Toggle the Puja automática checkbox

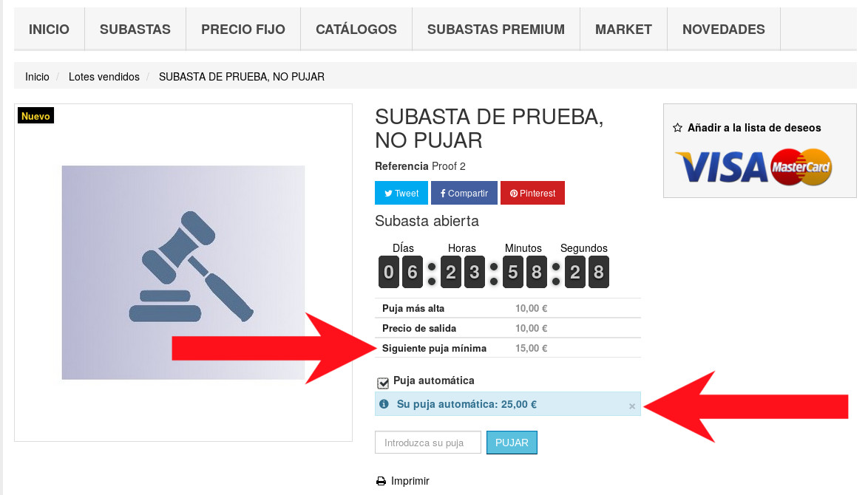[x=383, y=383]
